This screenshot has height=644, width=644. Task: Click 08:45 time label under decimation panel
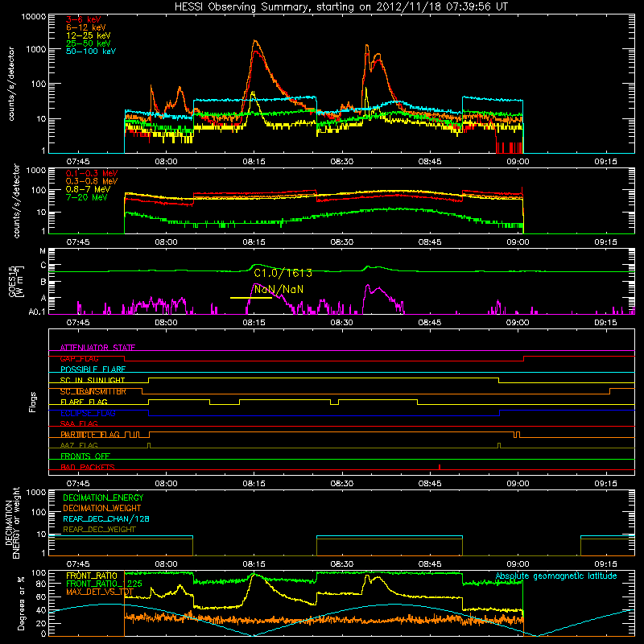(x=430, y=564)
